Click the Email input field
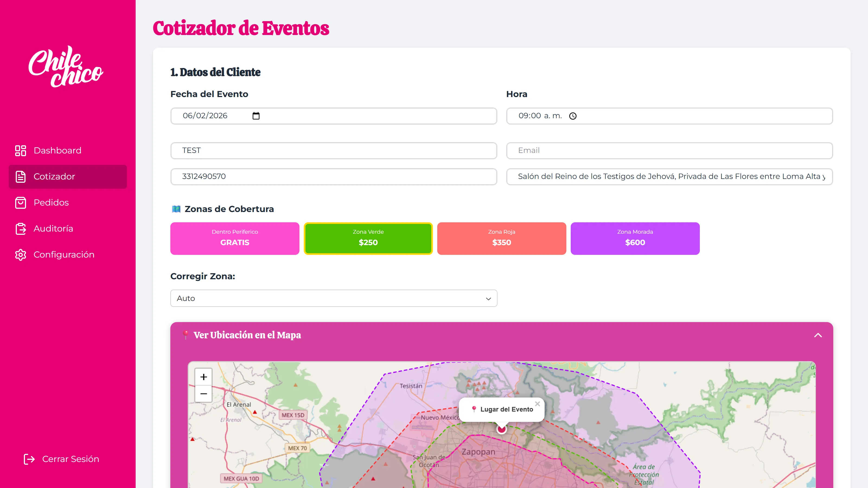 [x=669, y=150]
